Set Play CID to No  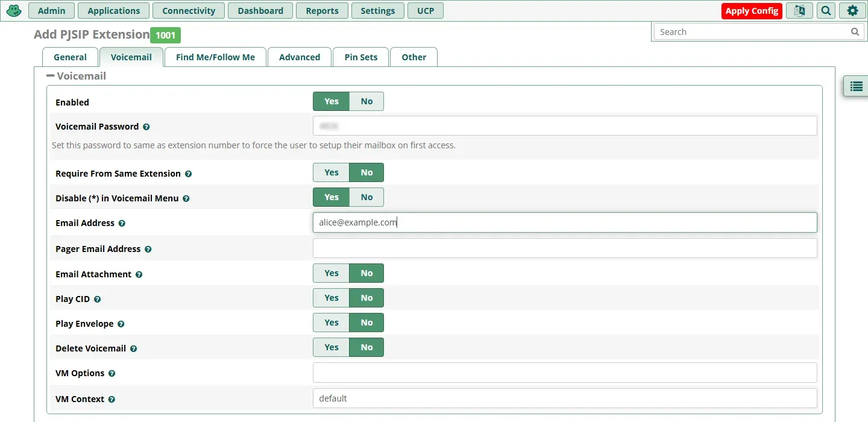click(366, 298)
